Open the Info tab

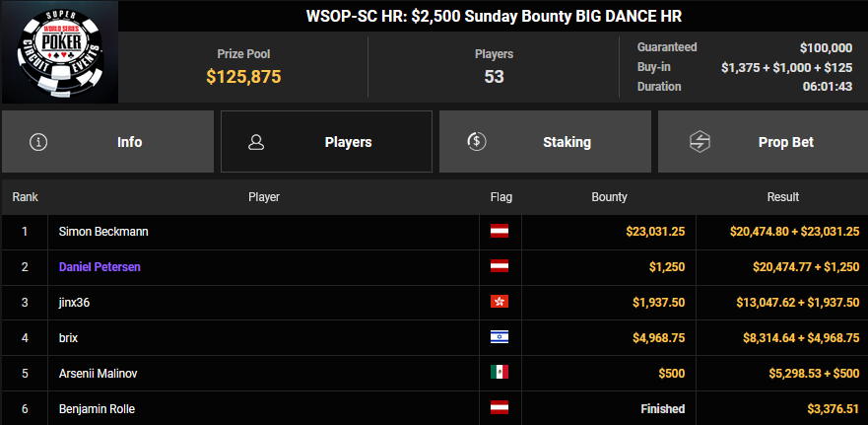(x=107, y=141)
